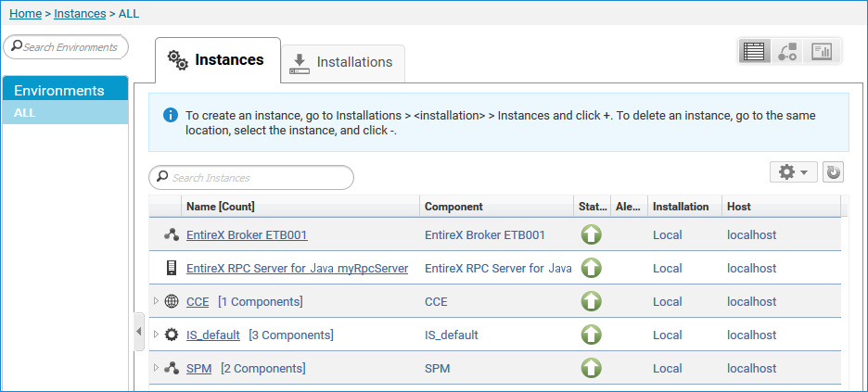Click the EntireX Broker ETB001 row icon
Screen dimensions: 868x392
[172, 235]
